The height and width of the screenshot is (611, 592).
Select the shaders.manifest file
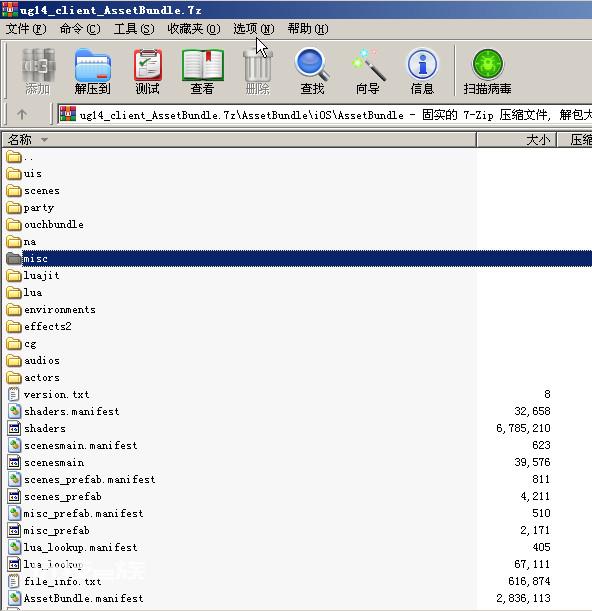72,411
